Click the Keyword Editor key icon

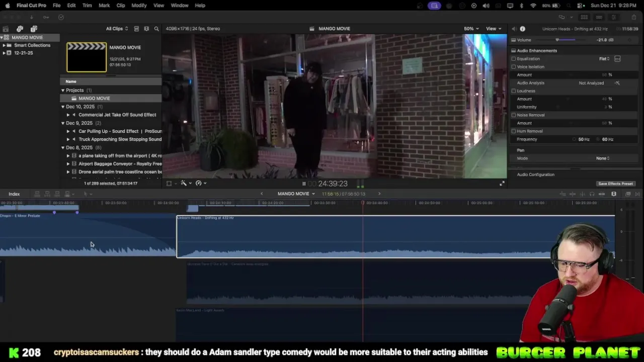point(46,17)
